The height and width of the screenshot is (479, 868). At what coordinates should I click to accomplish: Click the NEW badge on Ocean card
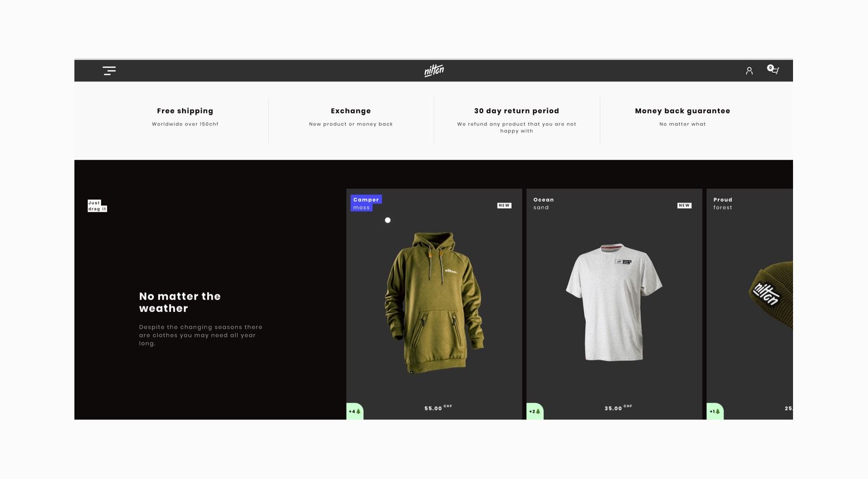pyautogui.click(x=684, y=205)
